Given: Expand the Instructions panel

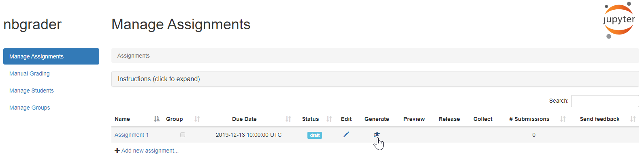Looking at the screenshot, I should tap(375, 79).
